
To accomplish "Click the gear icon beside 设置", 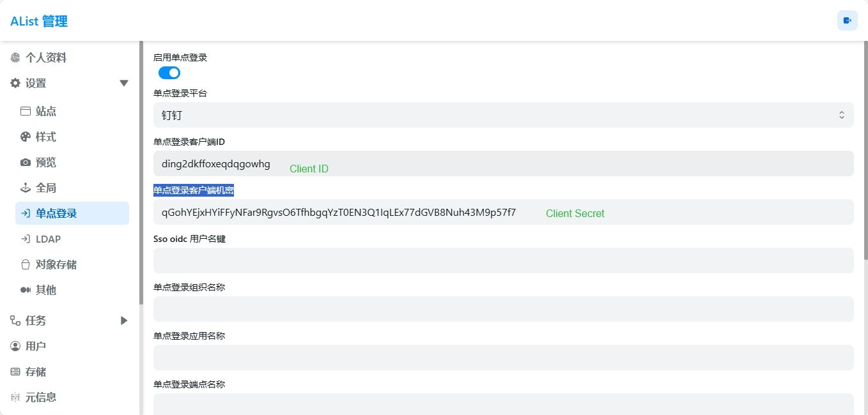I will pos(15,84).
